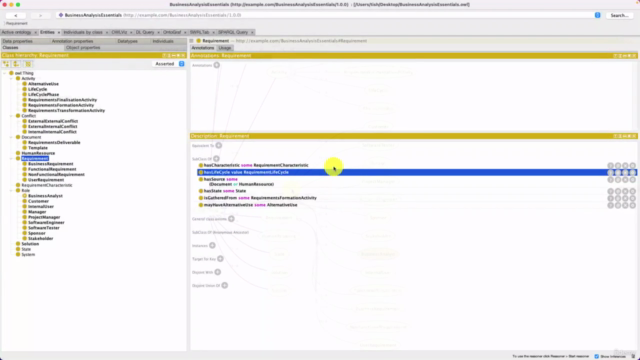Open the SPARQL Query tab

click(233, 32)
